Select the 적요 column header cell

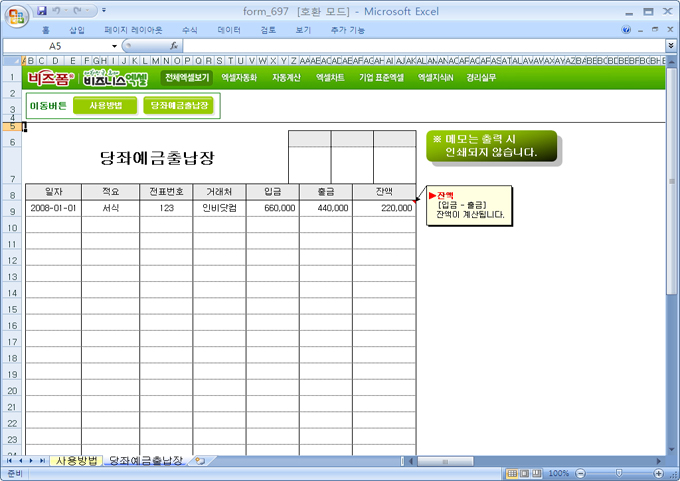111,192
